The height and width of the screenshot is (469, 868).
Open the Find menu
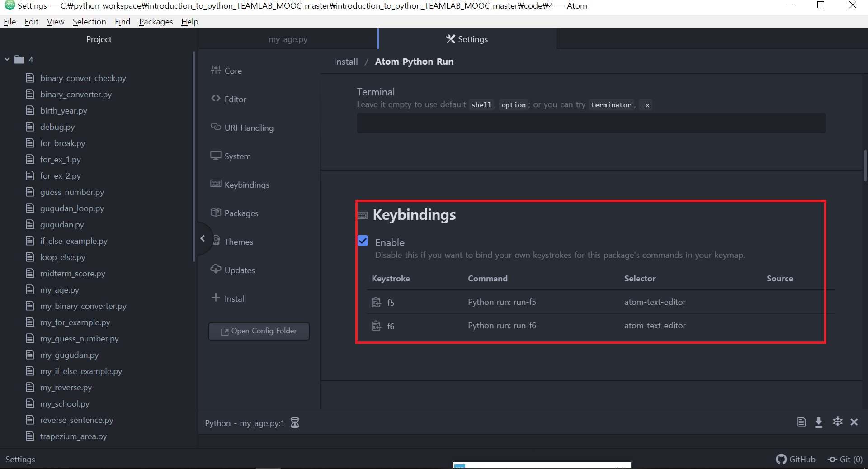click(123, 22)
